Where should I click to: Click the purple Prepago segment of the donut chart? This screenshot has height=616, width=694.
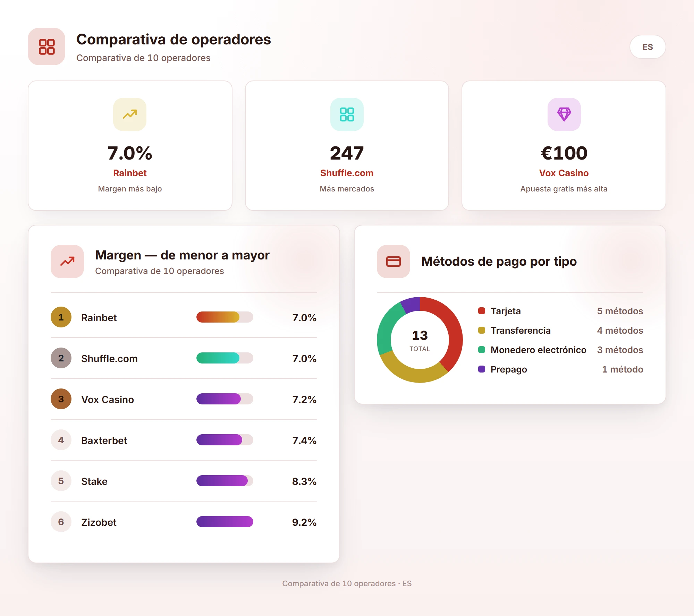[412, 305]
